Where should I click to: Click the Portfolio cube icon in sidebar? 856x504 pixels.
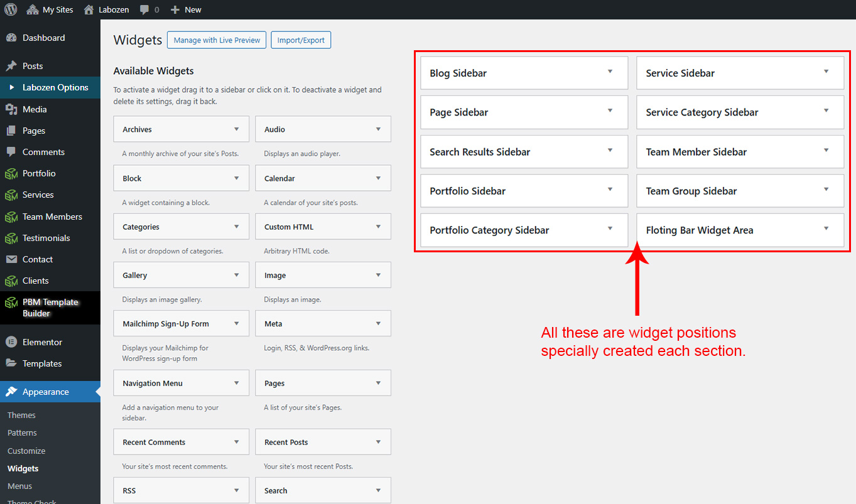coord(11,173)
